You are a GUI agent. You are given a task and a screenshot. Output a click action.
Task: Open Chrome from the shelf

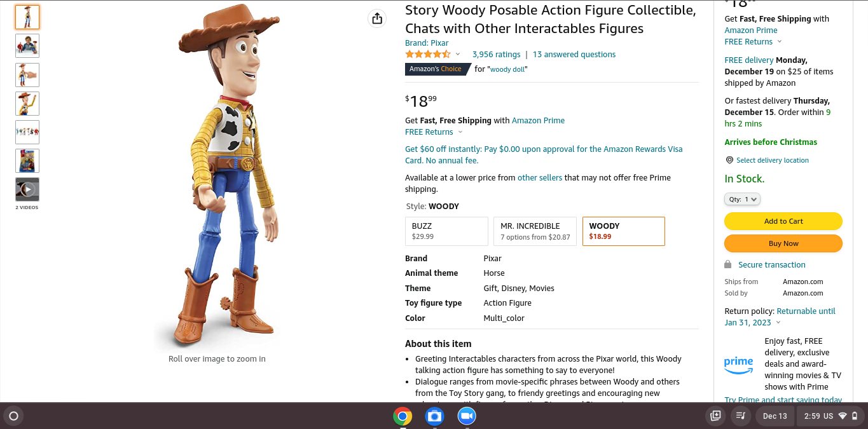(402, 416)
